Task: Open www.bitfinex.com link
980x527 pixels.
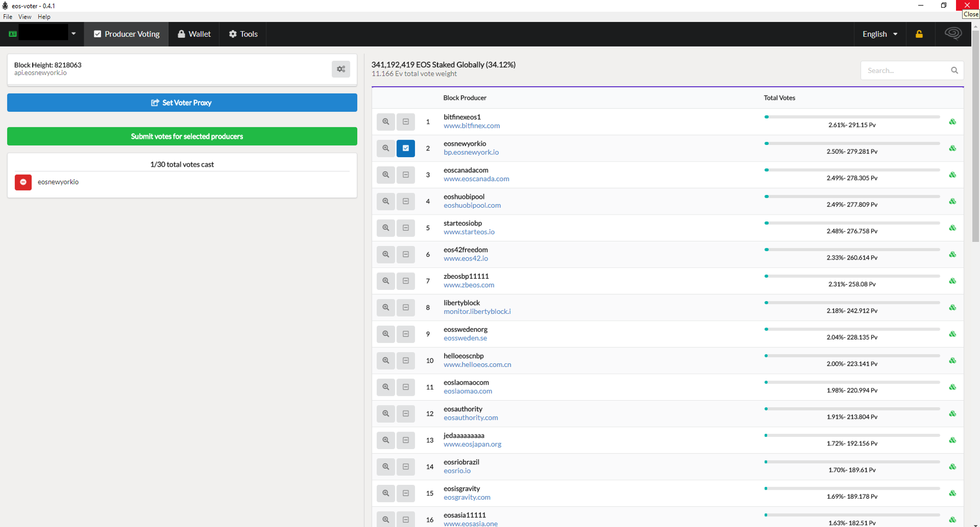Action: pos(471,126)
